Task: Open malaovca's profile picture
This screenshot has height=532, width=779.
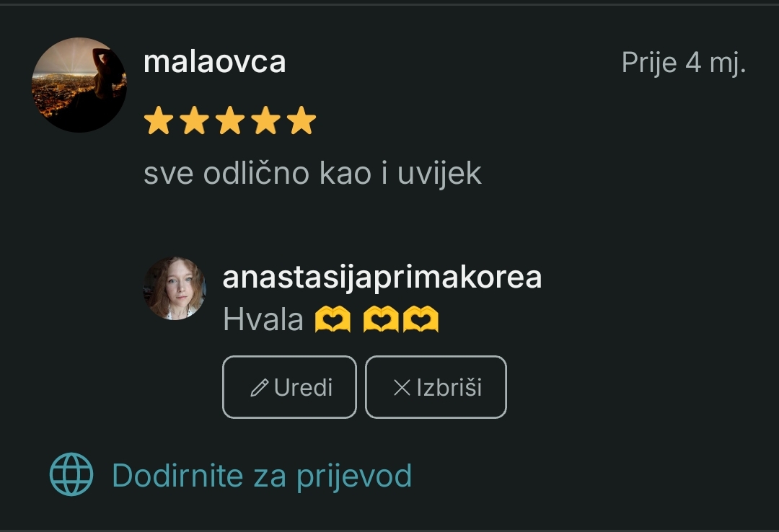Action: (x=79, y=85)
